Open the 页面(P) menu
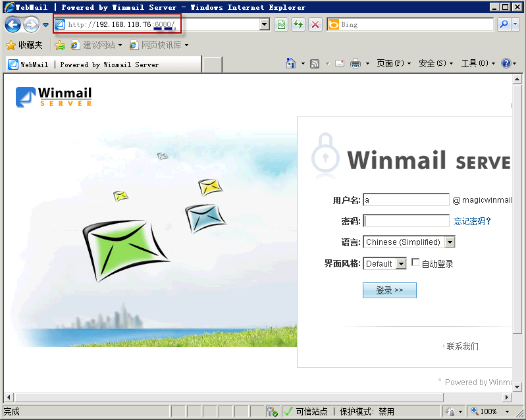This screenshot has width=526, height=420. click(393, 63)
